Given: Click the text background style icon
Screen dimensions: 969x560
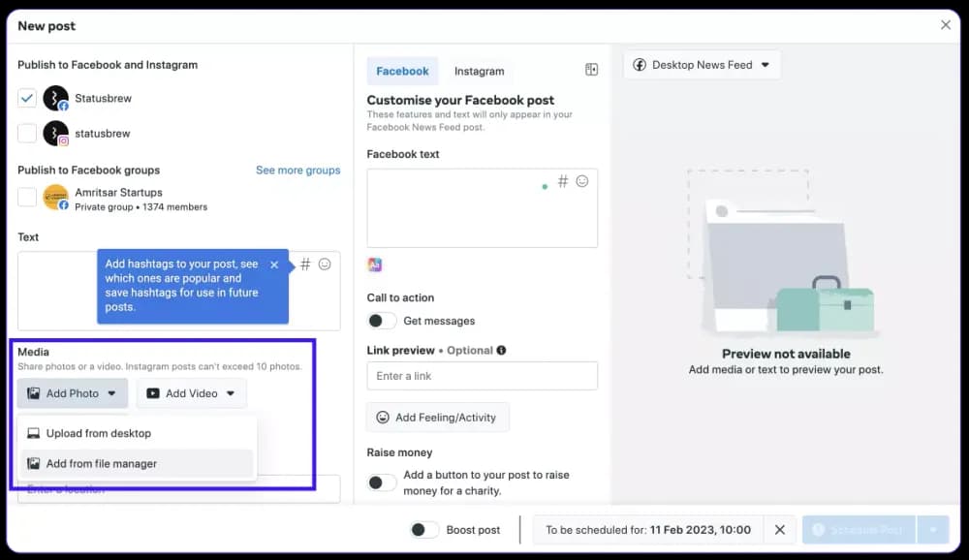Looking at the screenshot, I should coord(375,264).
